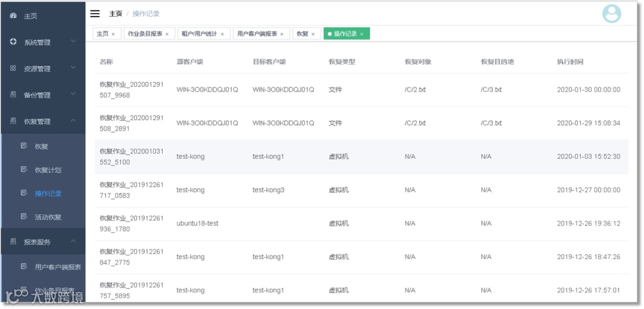
Task: Switch to the 用户客户端报表 tab
Action: coord(261,33)
